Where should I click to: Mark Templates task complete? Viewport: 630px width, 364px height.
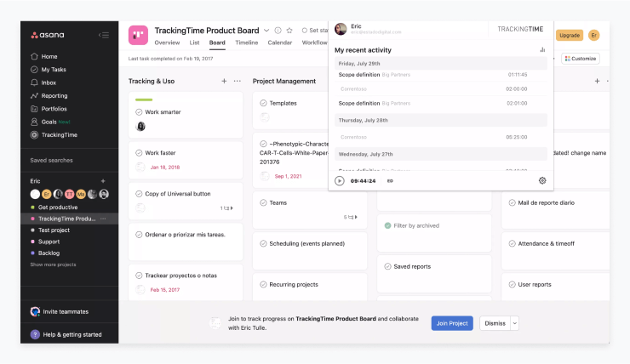263,103
